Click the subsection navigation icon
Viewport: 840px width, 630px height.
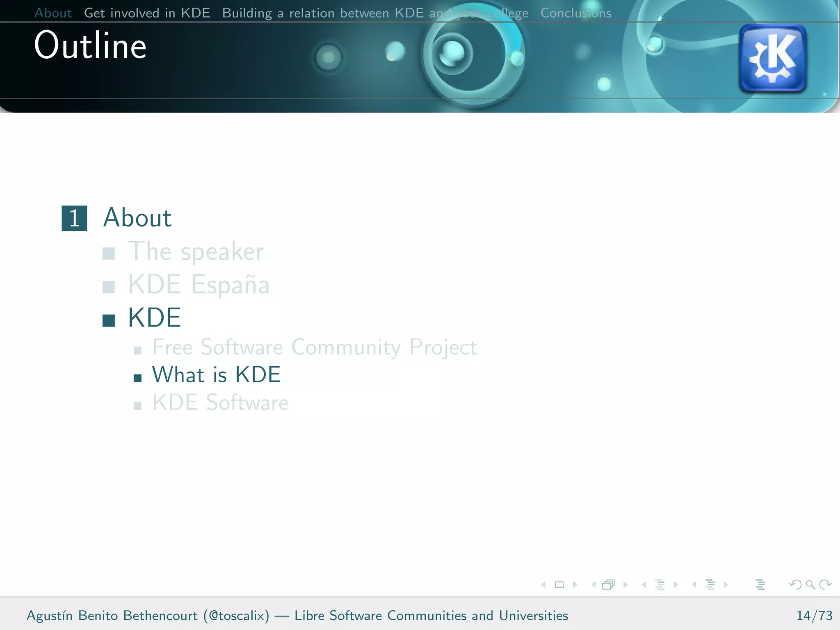660,584
